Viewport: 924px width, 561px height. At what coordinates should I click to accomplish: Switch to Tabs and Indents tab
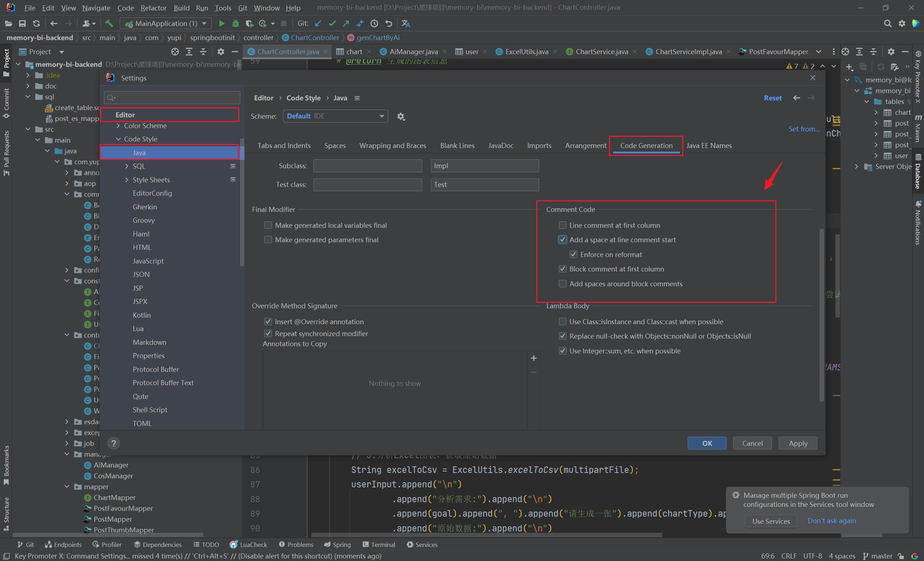click(284, 145)
